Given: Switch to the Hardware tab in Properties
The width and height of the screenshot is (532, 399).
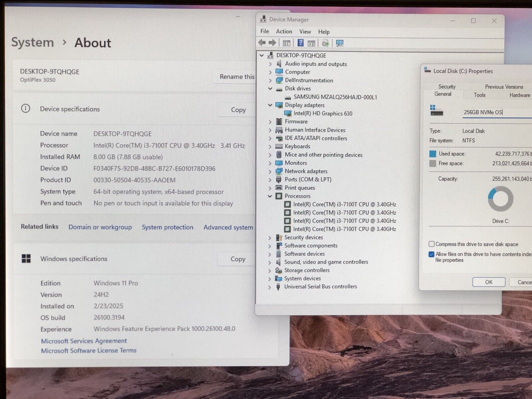Looking at the screenshot, I should pos(520,95).
